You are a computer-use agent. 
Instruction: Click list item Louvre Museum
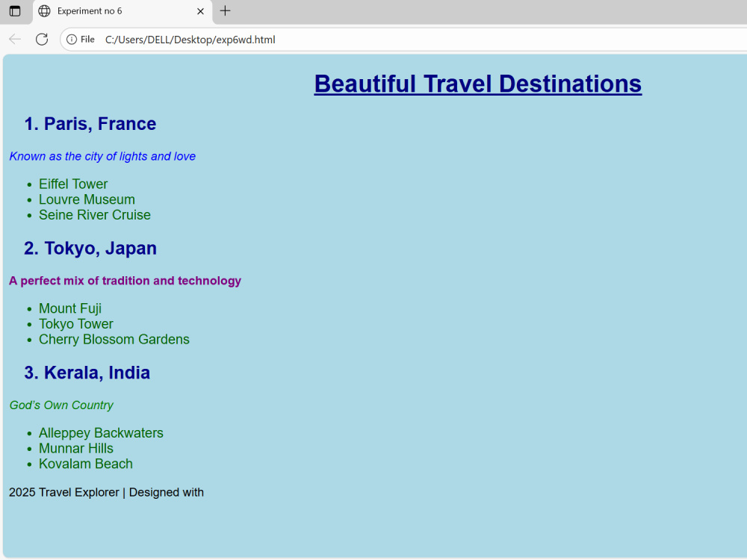pos(87,199)
